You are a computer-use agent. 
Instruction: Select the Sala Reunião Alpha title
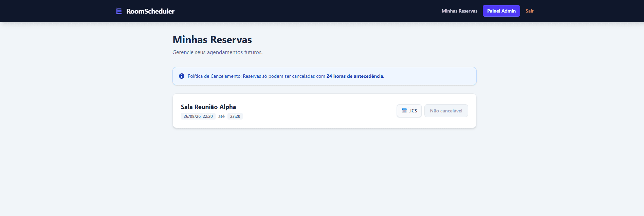pos(208,107)
